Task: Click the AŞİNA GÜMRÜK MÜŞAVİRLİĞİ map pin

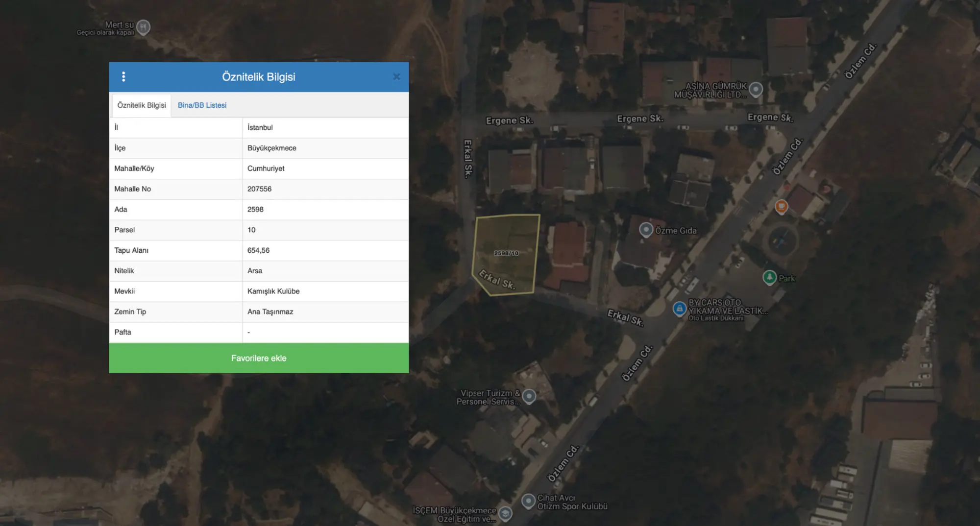Action: 756,90
